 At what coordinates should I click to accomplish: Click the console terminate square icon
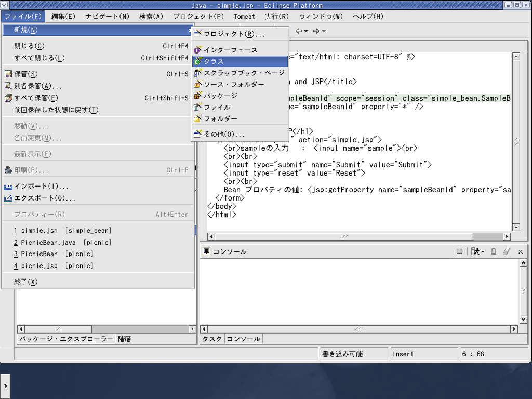459,251
